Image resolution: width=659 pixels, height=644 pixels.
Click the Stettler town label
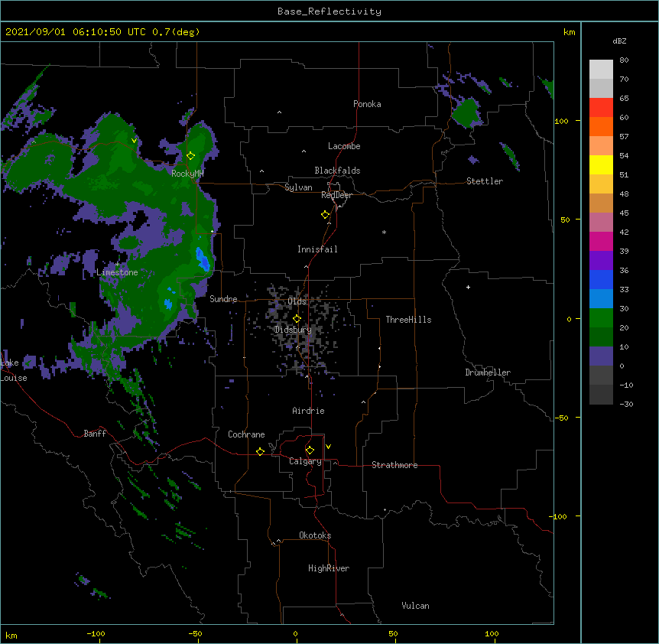coord(485,181)
